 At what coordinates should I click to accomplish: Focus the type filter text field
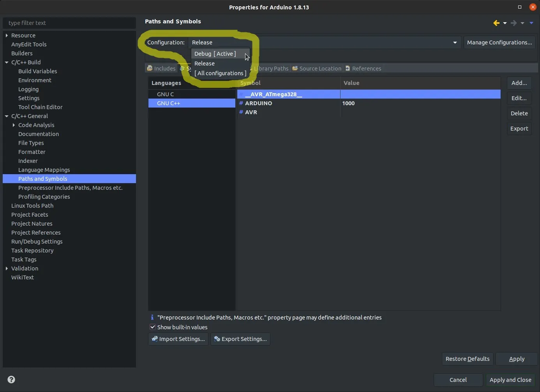point(69,23)
